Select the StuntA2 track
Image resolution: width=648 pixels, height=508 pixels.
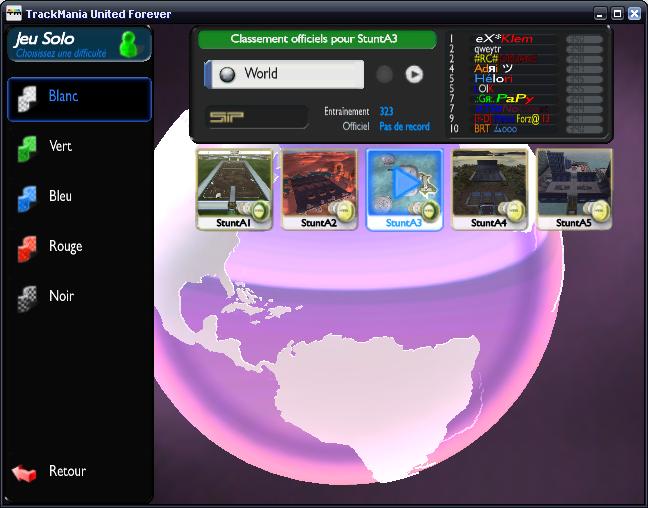[x=320, y=184]
